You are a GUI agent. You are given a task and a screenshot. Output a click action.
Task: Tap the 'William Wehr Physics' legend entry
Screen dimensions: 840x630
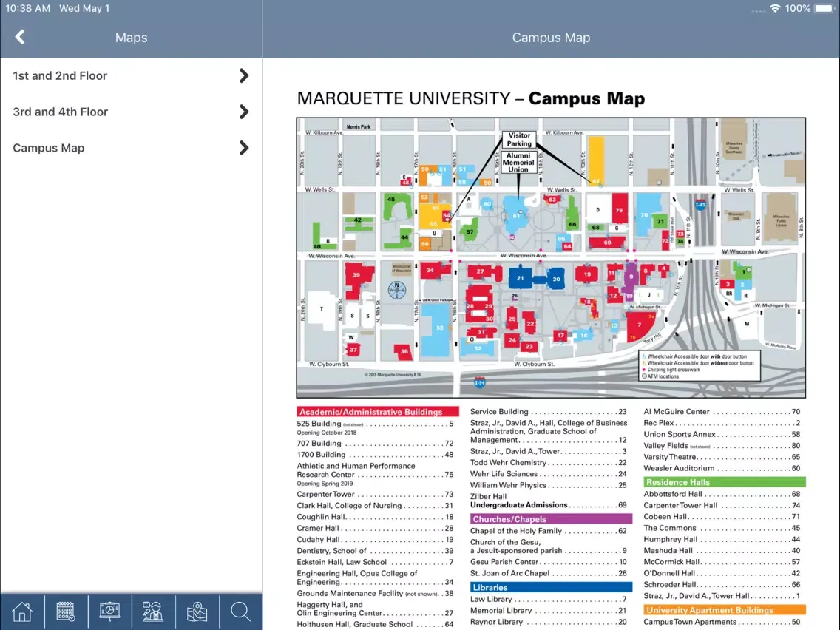coord(549,485)
